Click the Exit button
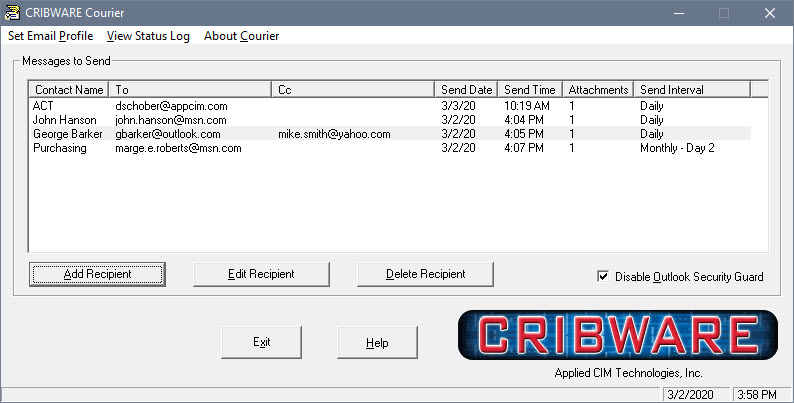Viewport: 794px width, 403px height. (261, 342)
